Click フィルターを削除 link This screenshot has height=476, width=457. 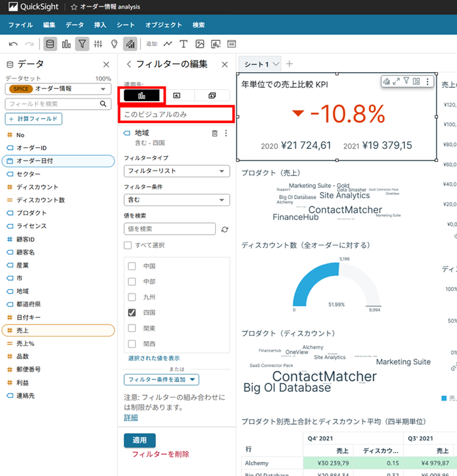pyautogui.click(x=160, y=454)
